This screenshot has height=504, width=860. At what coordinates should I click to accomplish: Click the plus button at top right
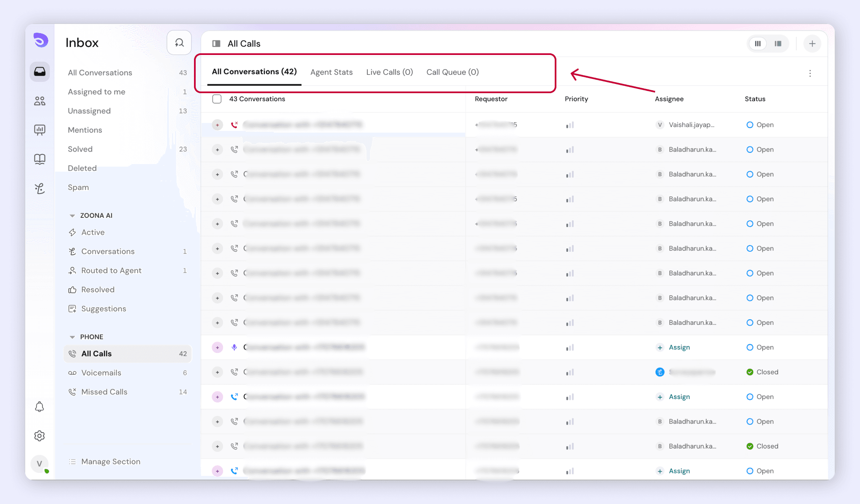[812, 44]
